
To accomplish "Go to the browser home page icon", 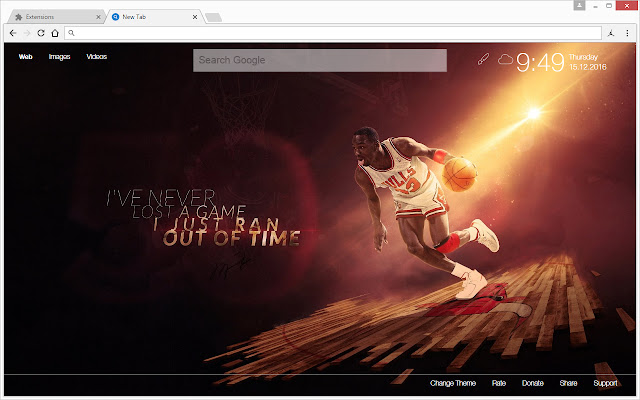I will click(54, 32).
